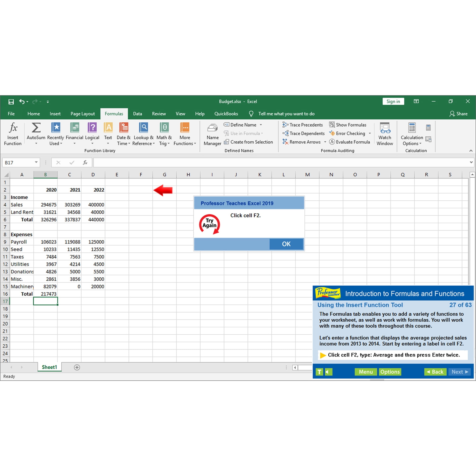The image size is (476, 476).
Task: Click the Sign in button
Action: point(393,102)
